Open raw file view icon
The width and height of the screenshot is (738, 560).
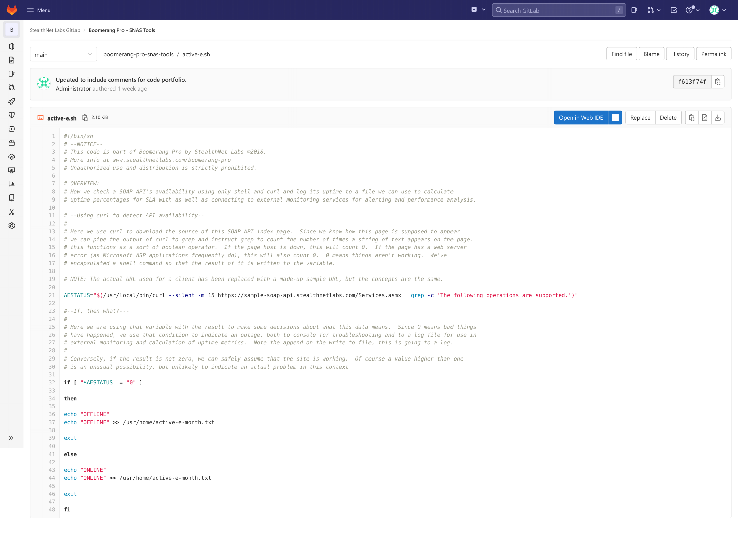[x=705, y=118]
